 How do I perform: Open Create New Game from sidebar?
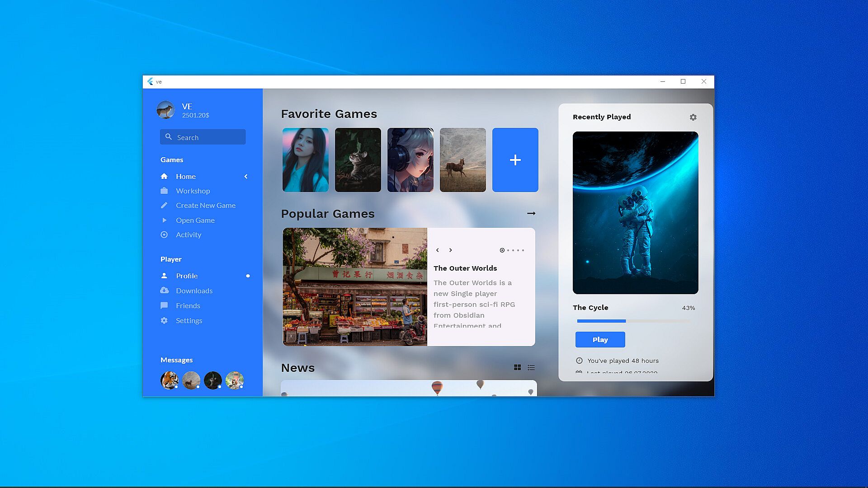[x=205, y=206]
